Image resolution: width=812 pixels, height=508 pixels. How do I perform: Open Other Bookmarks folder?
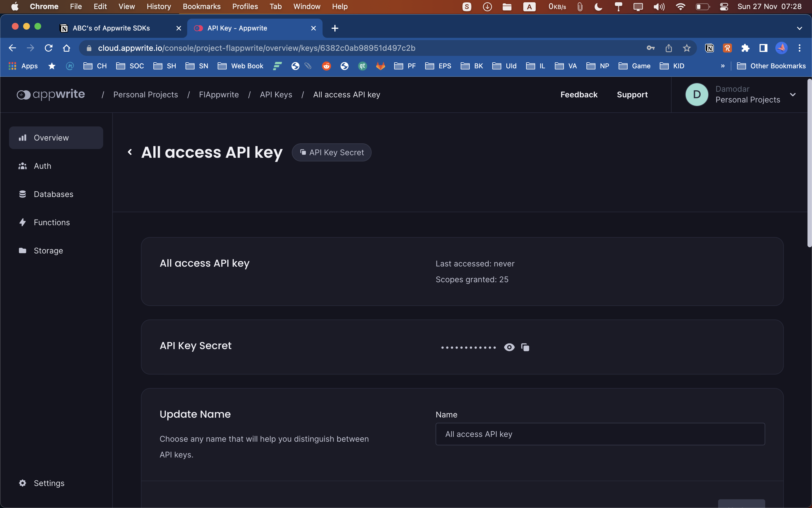coord(771,66)
